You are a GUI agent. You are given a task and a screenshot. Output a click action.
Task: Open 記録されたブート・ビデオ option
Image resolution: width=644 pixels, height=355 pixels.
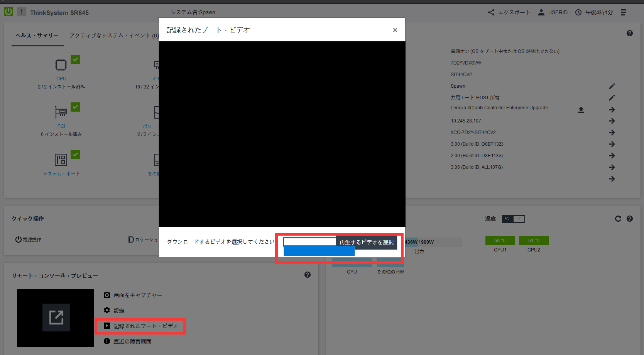(x=141, y=326)
